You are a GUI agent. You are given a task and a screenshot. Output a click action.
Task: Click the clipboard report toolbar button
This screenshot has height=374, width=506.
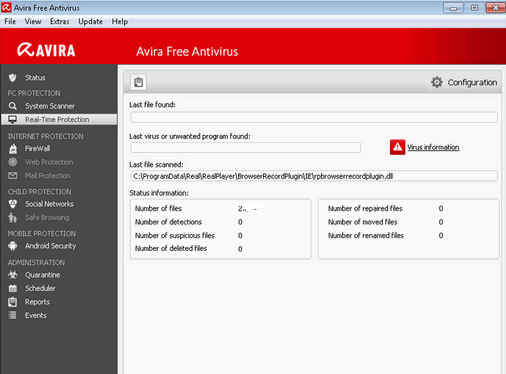click(x=138, y=82)
